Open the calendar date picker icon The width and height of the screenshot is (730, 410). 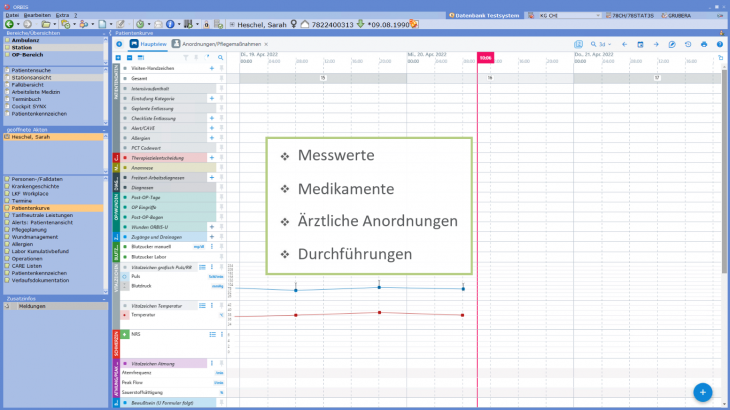(640, 45)
